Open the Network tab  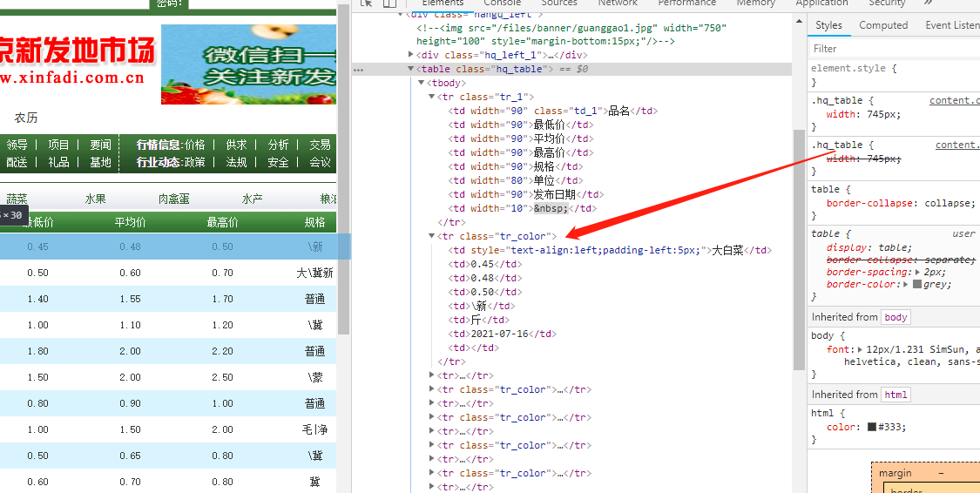(x=618, y=3)
